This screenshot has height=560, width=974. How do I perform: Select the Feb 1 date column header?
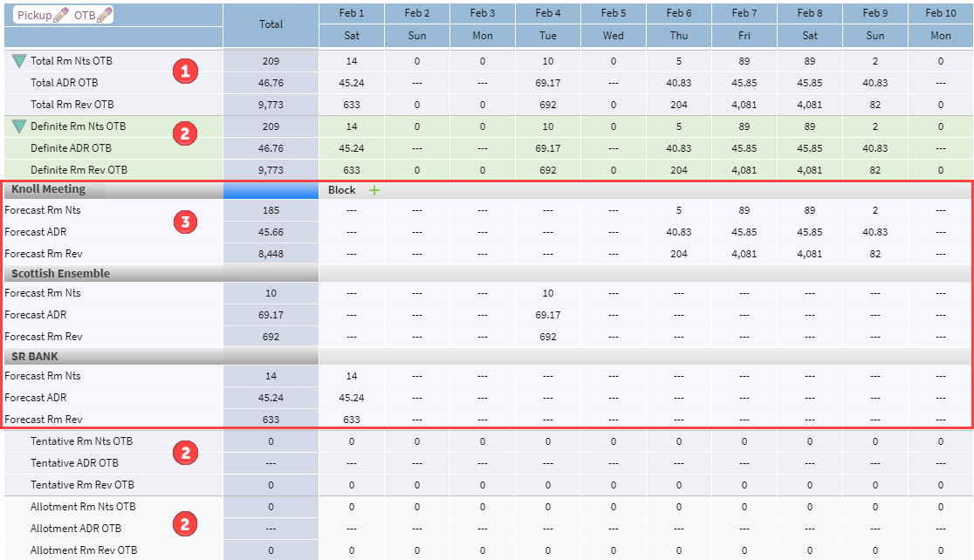point(352,13)
